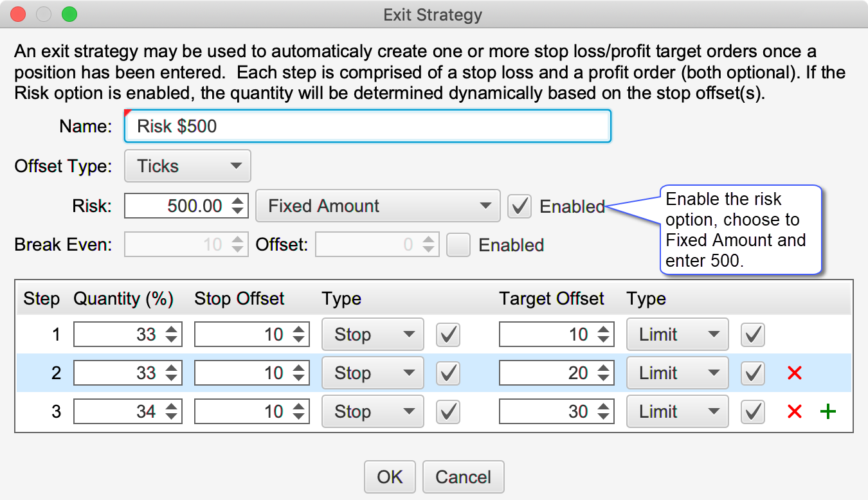Disable step 1 stop order checkbox
The height and width of the screenshot is (500, 868).
coord(448,334)
